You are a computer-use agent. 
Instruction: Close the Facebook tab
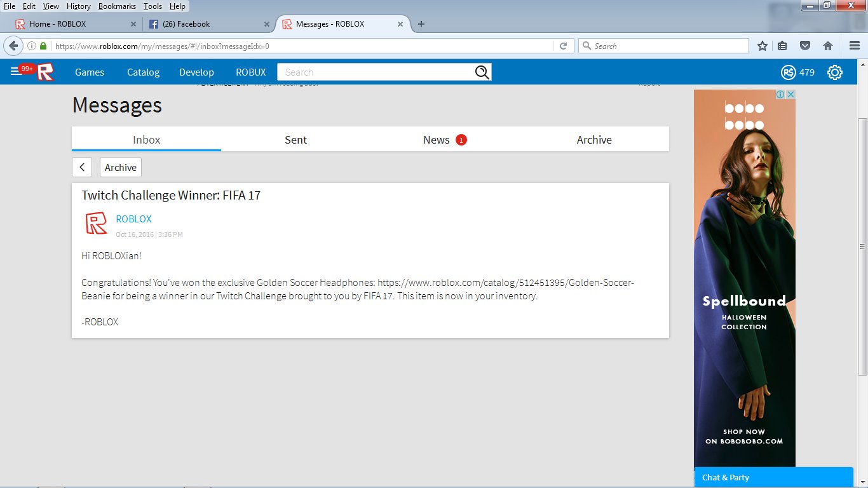coord(267,24)
